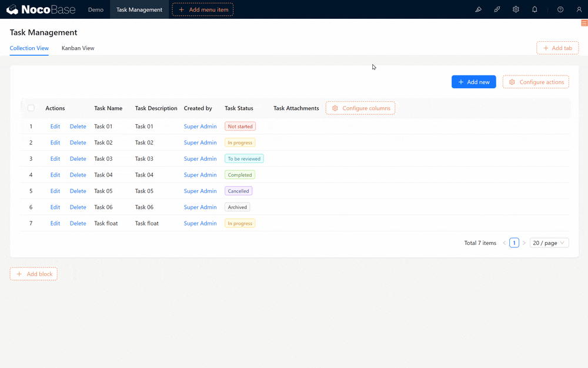This screenshot has width=588, height=368.
Task: Click the Not started status tag
Action: [240, 127]
